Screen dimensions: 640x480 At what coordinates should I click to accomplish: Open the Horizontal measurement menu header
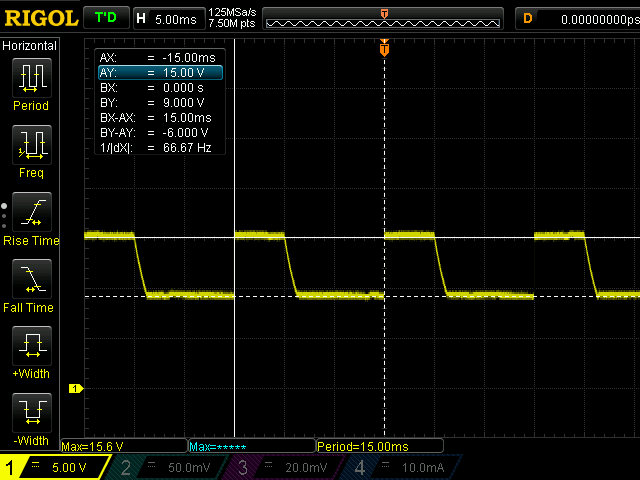(x=30, y=46)
